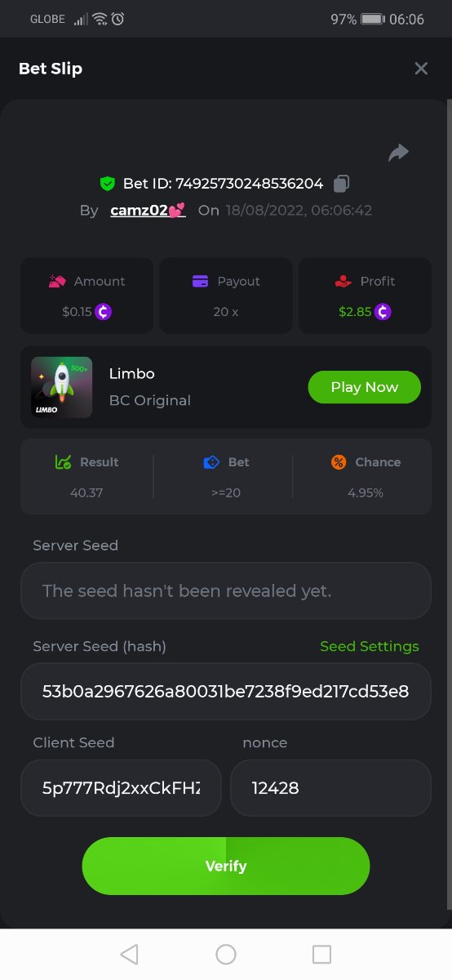Image resolution: width=452 pixels, height=980 pixels.
Task: Click the Play Now button
Action: pos(365,387)
